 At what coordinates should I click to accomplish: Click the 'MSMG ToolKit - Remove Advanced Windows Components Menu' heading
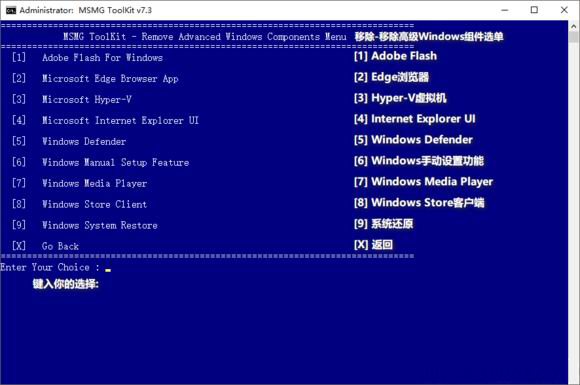point(205,37)
